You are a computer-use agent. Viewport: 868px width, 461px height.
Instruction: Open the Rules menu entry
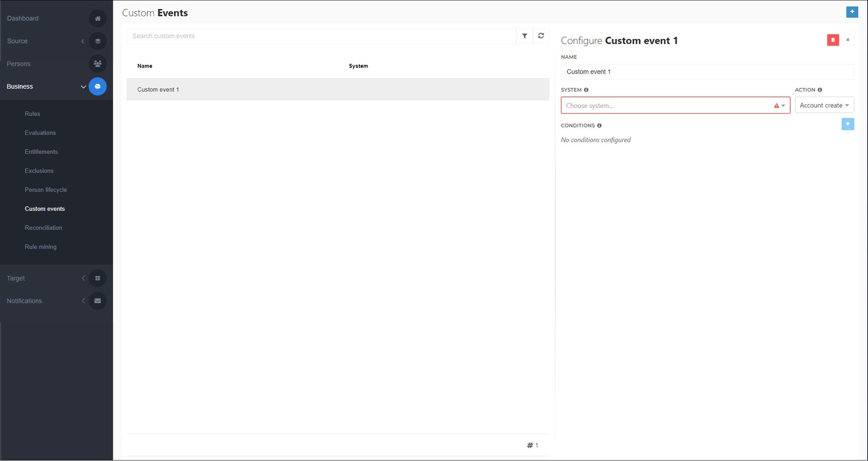click(x=33, y=114)
